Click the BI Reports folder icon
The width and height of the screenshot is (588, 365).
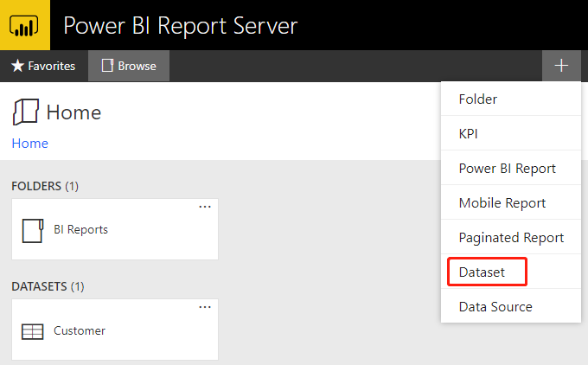[33, 231]
